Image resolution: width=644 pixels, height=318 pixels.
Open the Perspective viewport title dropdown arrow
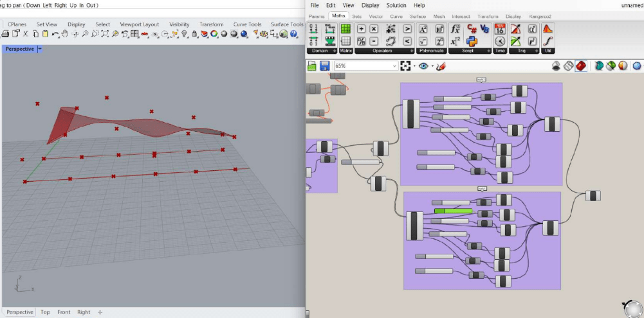pos(40,49)
